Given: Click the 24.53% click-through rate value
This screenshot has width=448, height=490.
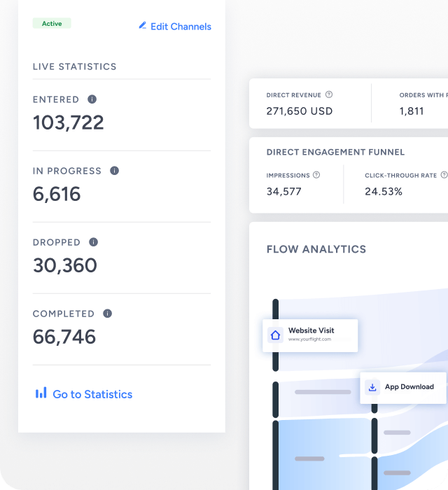Looking at the screenshot, I should click(x=384, y=191).
